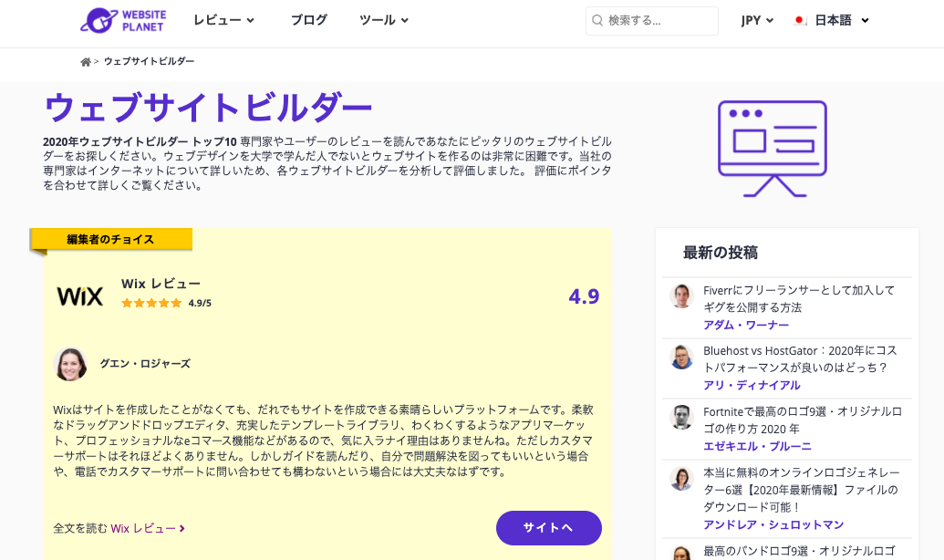The width and height of the screenshot is (944, 560).
Task: Click author link エゼキエル・ブルーニ
Action: tap(757, 446)
